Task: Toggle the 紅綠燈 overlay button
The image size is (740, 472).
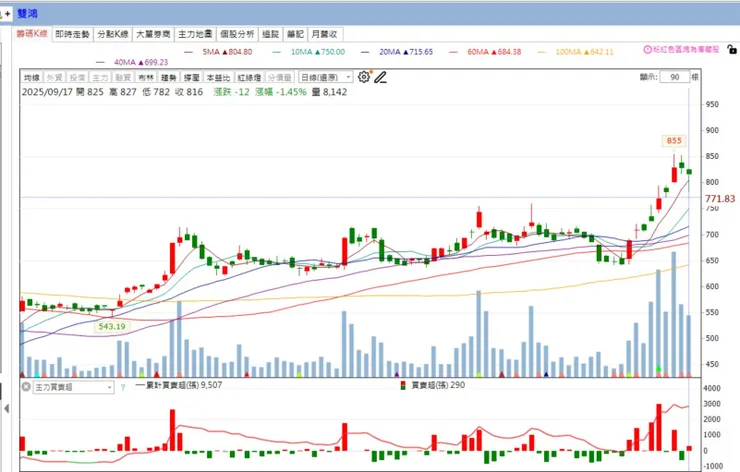Action: point(249,77)
